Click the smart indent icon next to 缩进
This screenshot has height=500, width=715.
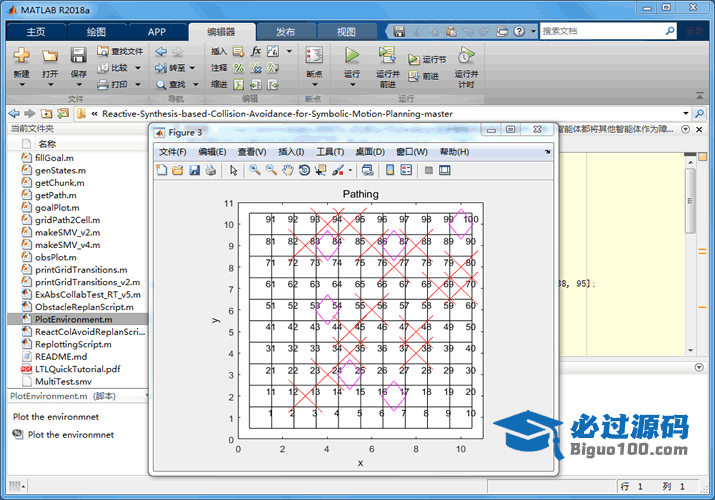click(x=238, y=84)
